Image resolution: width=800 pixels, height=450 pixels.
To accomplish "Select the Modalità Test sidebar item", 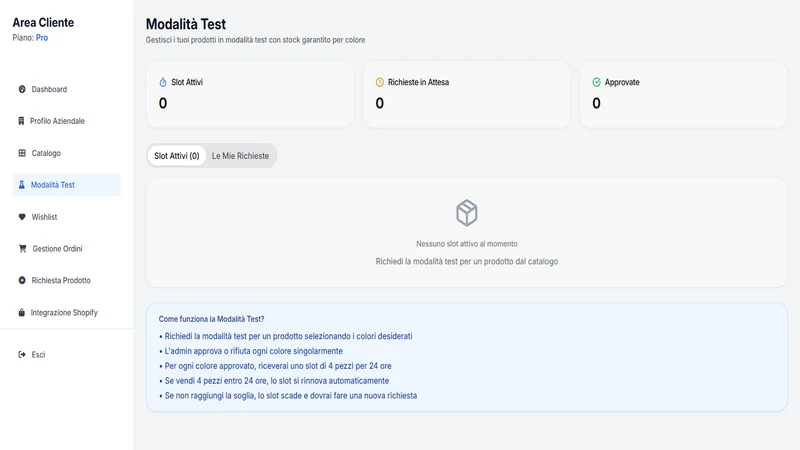I will (x=66, y=185).
